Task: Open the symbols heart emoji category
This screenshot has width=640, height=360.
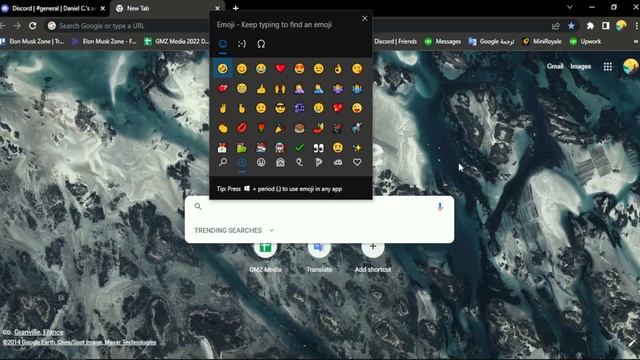Action: tap(357, 162)
